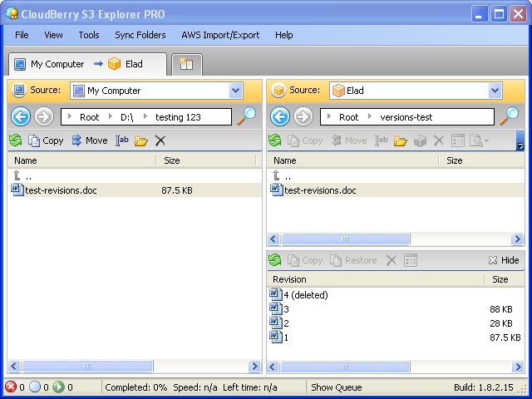Go forward in the Elad pane navigation
The height and width of the screenshot is (399, 532).
tap(303, 116)
